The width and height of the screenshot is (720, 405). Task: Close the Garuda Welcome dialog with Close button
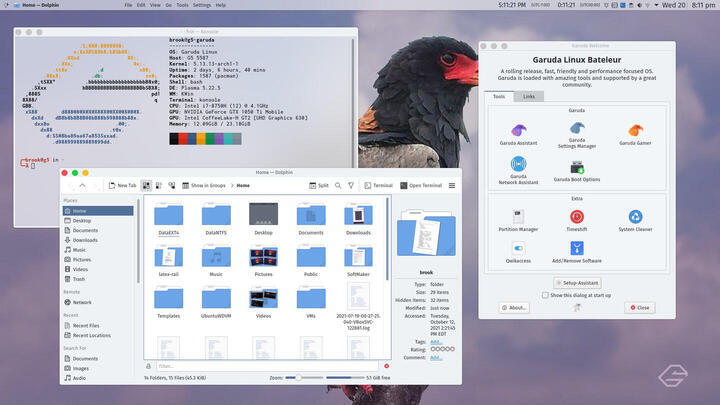[640, 308]
